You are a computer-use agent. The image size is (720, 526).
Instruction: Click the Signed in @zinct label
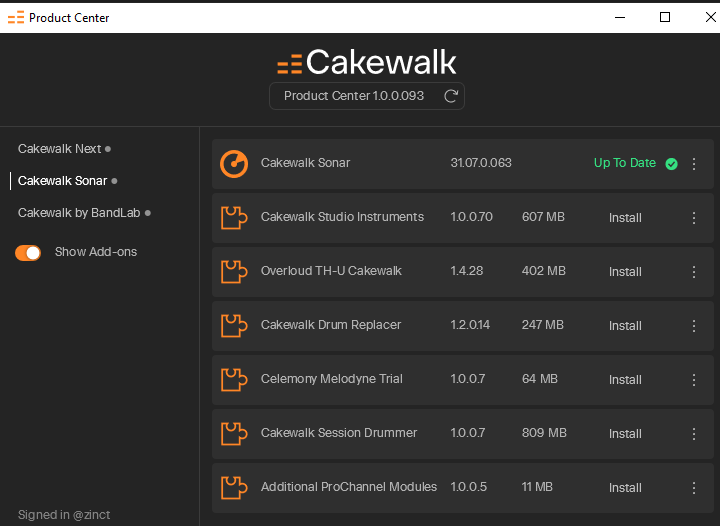pos(64,515)
